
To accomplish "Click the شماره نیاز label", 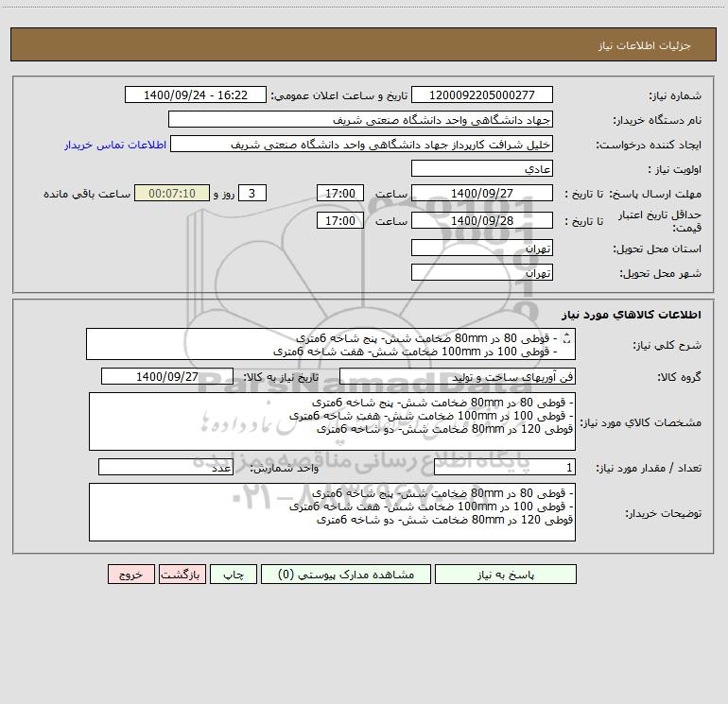I will 675,95.
